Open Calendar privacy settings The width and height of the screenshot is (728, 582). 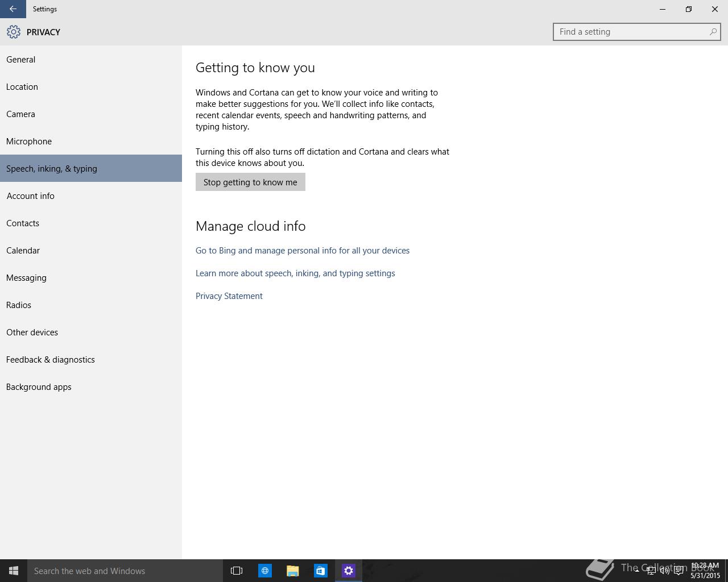click(91, 250)
